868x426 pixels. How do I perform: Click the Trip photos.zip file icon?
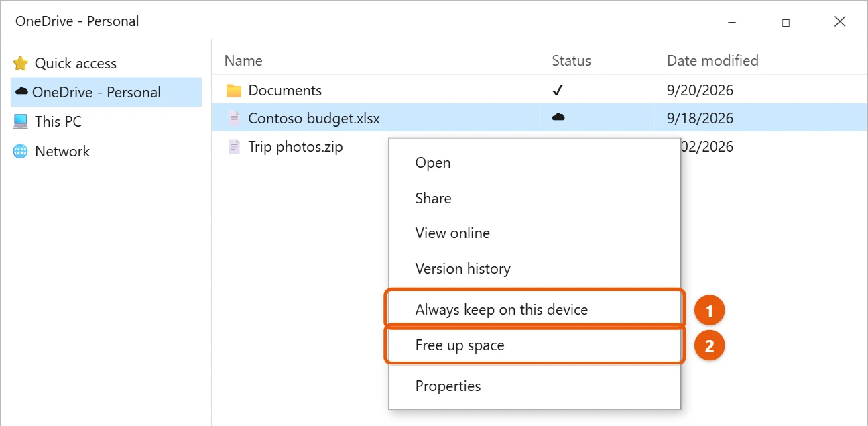point(234,146)
